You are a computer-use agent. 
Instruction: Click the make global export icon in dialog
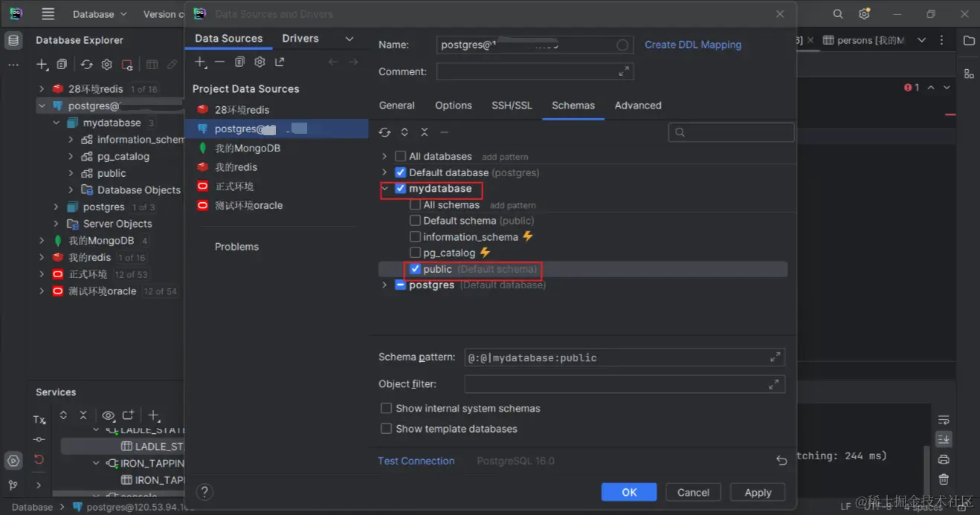click(280, 62)
